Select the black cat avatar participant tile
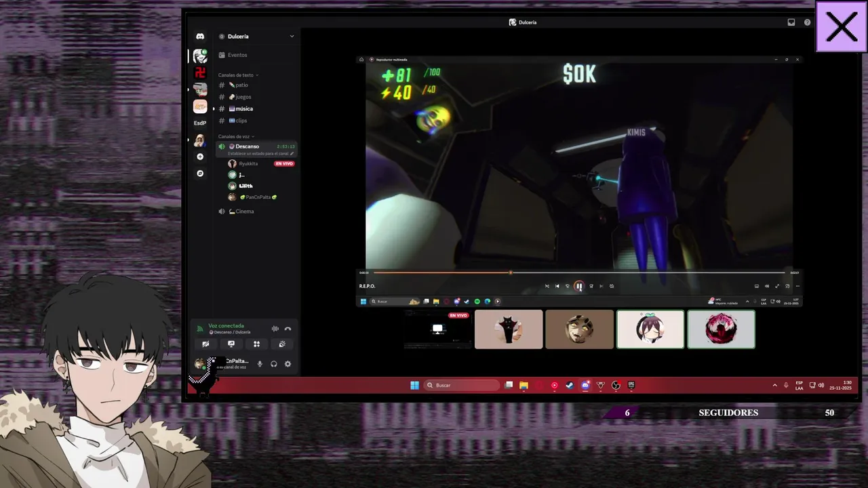 pos(509,329)
